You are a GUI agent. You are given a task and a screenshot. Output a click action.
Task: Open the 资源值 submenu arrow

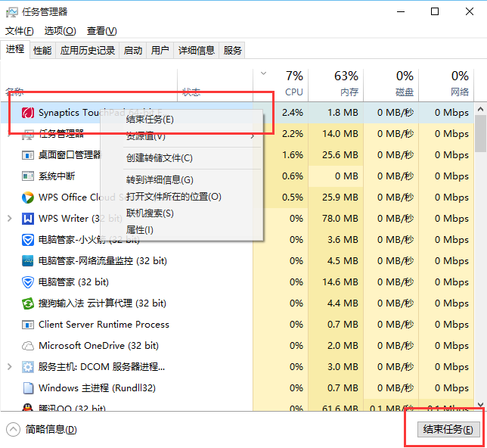(253, 136)
